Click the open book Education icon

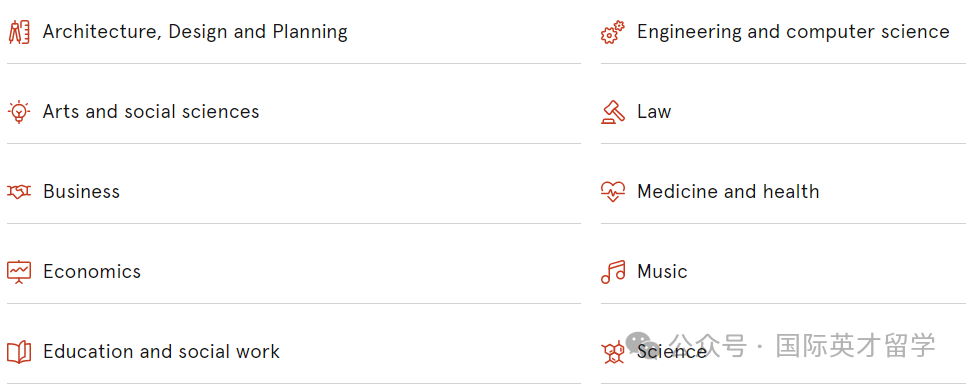click(x=19, y=353)
